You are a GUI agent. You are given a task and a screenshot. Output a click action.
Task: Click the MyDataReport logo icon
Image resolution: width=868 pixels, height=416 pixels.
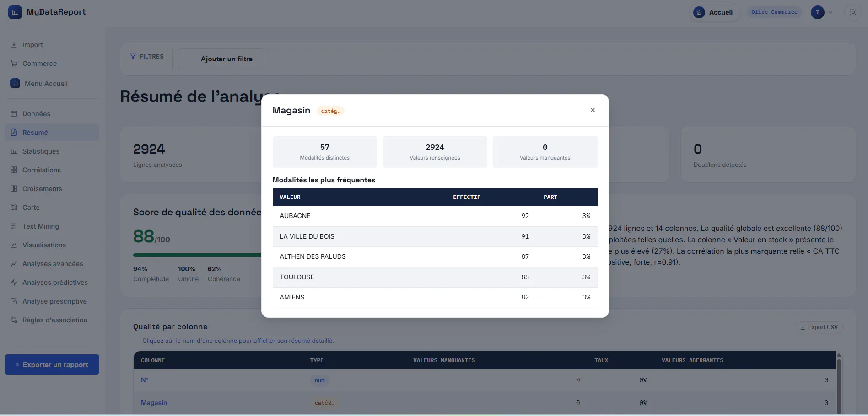coord(15,12)
